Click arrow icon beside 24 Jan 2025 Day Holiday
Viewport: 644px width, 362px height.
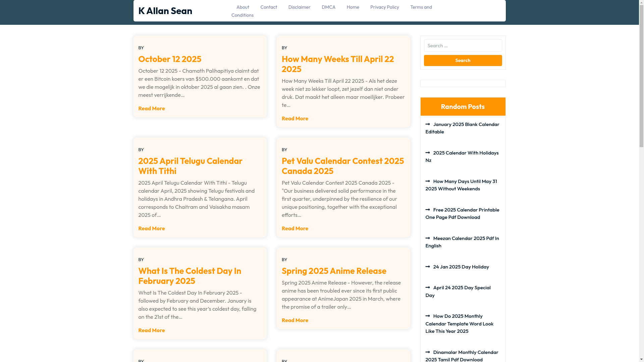(428, 267)
